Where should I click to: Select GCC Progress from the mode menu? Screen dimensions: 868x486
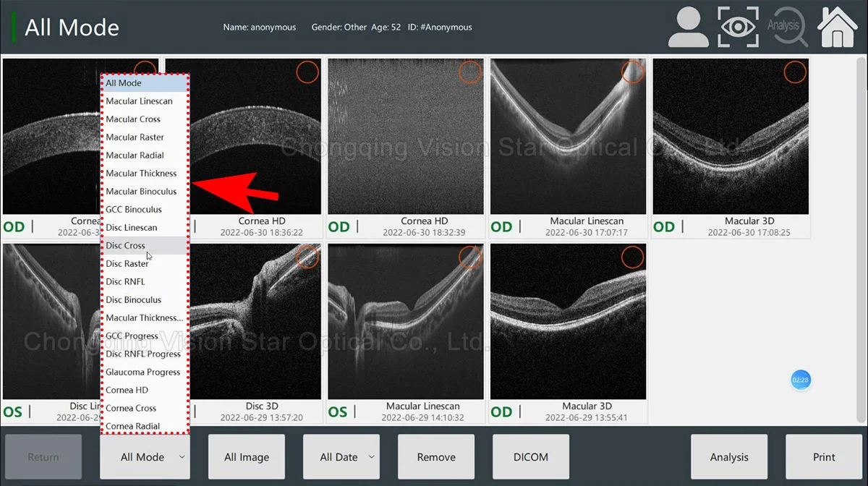(x=132, y=336)
